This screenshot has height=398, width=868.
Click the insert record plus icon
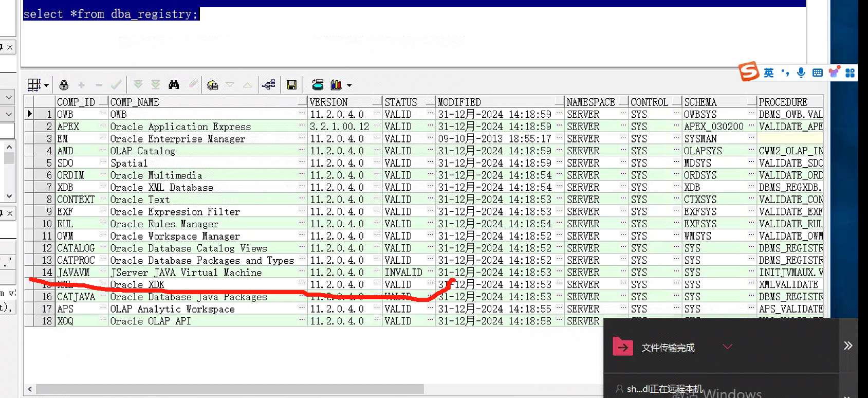[81, 85]
